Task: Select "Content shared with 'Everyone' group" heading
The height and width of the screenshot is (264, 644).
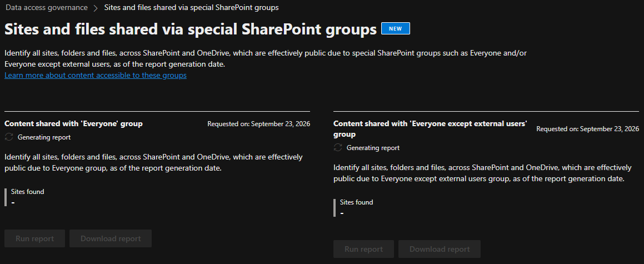Action: [x=73, y=123]
